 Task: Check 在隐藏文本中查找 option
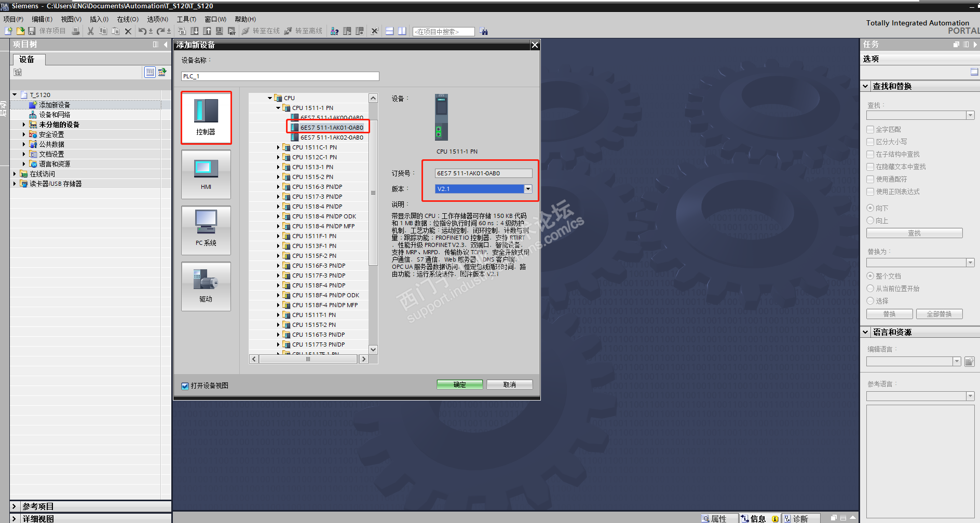tap(870, 167)
